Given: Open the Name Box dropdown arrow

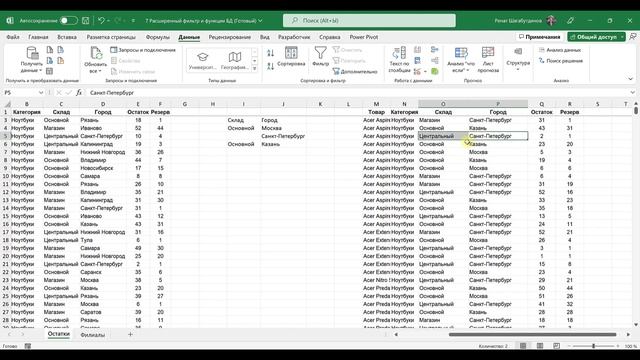Looking at the screenshot, I should (41, 93).
